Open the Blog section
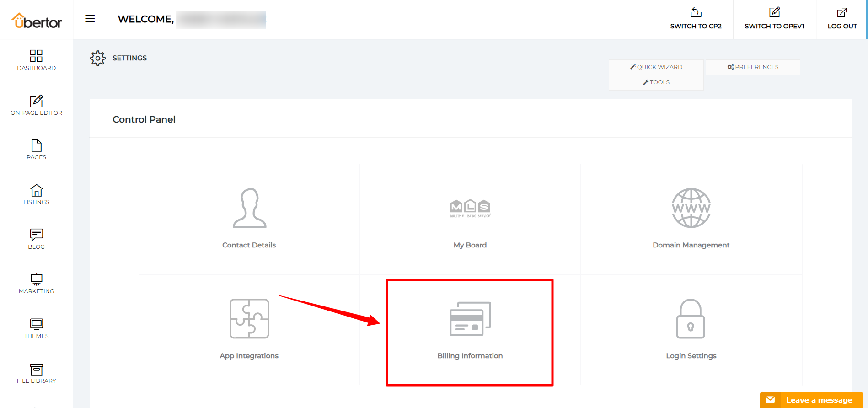Screen dimensions: 868x408 click(36, 239)
